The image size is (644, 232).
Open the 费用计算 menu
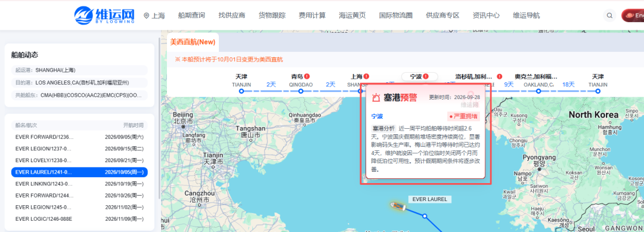pos(312,16)
